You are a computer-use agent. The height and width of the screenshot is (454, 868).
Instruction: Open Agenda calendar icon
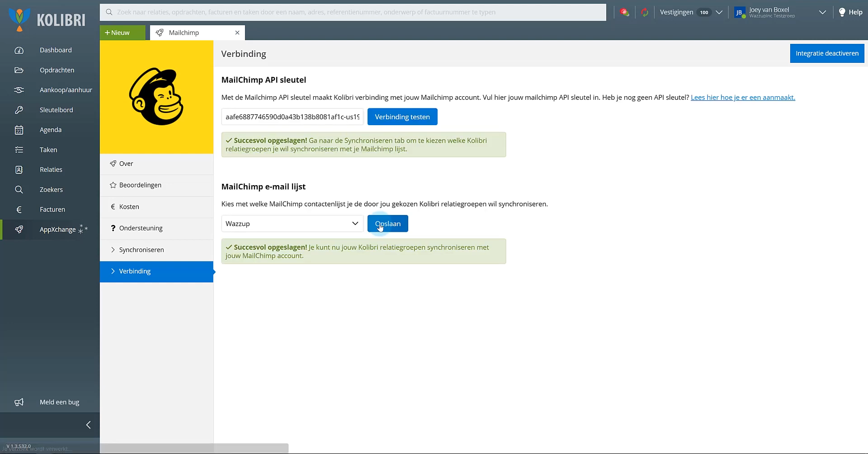tap(19, 130)
